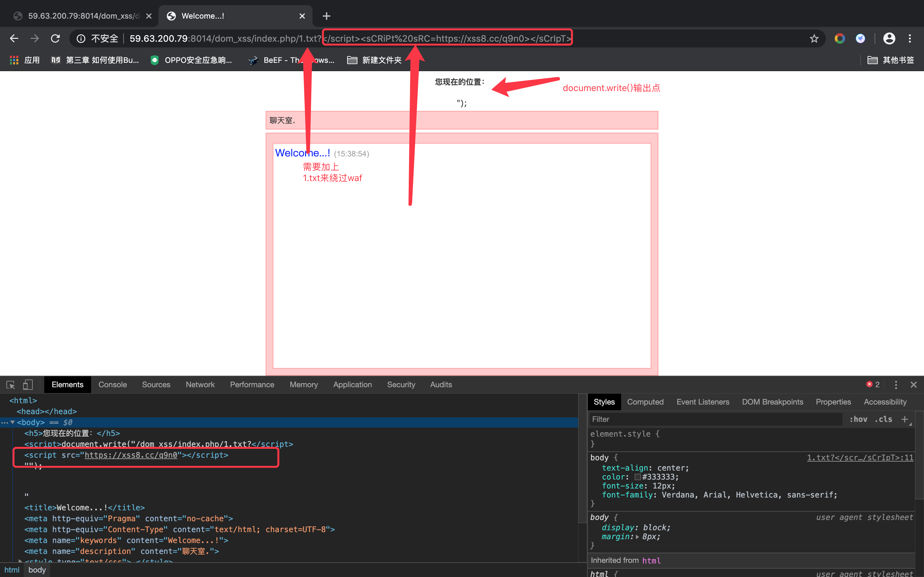Open DevTools customize menu
The image size is (924, 577).
tap(896, 385)
